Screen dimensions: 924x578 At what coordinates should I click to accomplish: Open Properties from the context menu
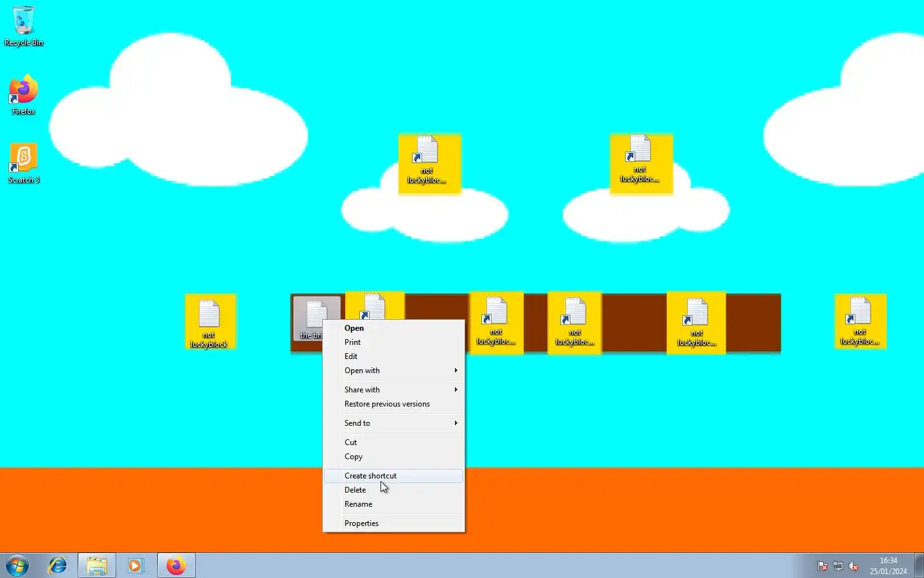click(x=393, y=523)
